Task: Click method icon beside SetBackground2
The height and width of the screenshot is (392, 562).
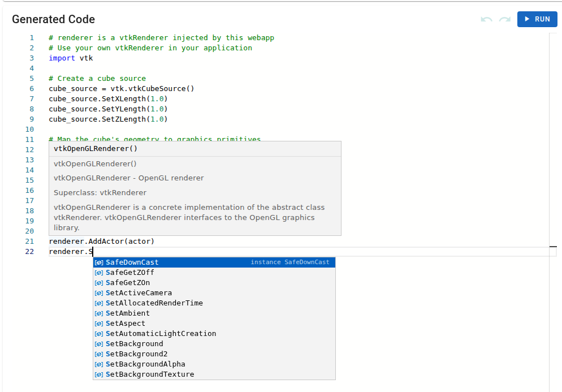Action: 99,354
